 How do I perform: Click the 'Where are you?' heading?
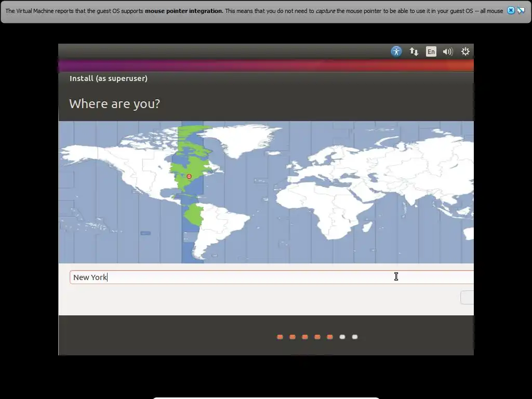pos(115,103)
